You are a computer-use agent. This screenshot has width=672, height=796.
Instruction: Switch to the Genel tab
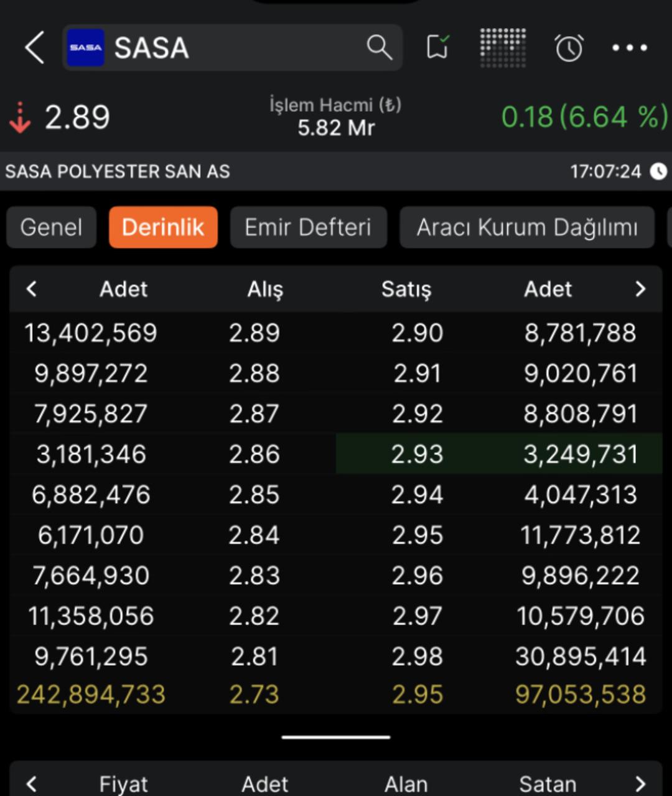51,228
